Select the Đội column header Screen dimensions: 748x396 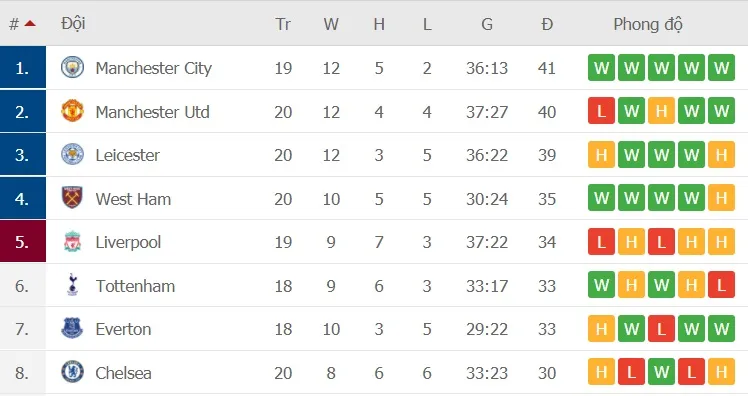click(x=73, y=23)
